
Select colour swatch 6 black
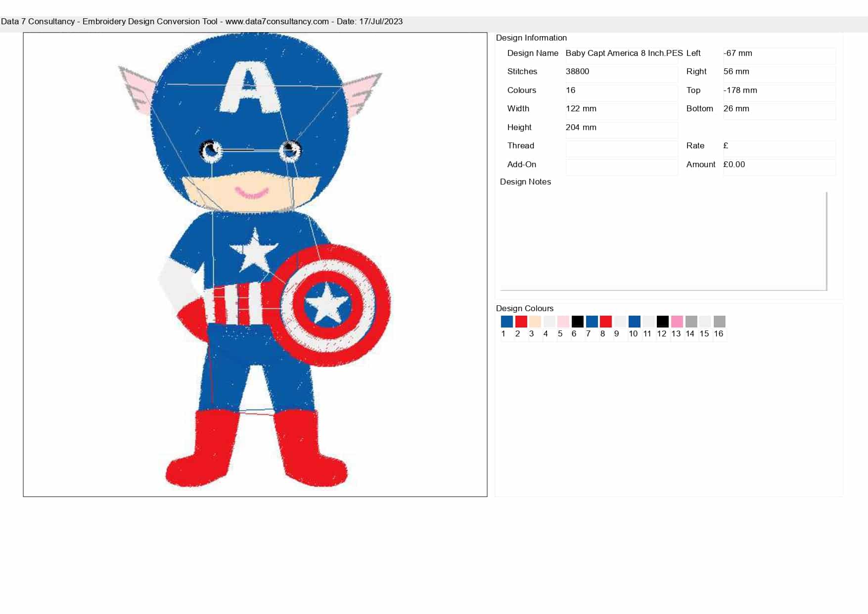(577, 322)
